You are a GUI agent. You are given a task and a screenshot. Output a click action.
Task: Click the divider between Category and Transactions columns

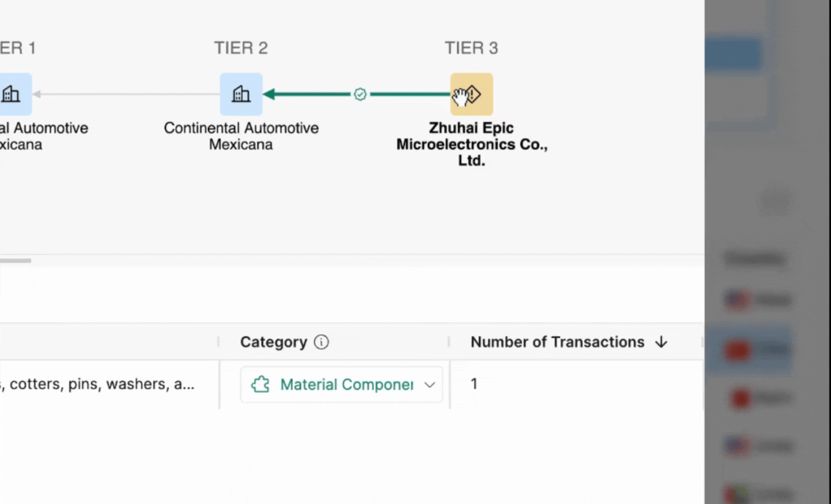(x=449, y=342)
